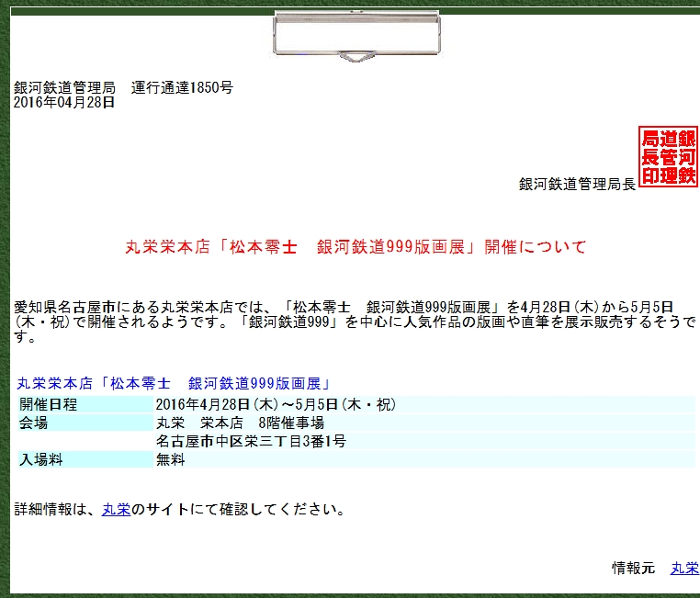Click the address cell 名古屋市中区栄三丁目3番1号
Image resolution: width=700 pixels, height=598 pixels.
click(x=424, y=441)
